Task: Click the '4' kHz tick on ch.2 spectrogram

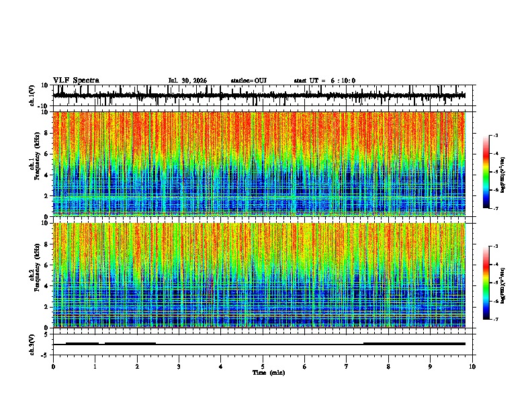Action: [46, 286]
